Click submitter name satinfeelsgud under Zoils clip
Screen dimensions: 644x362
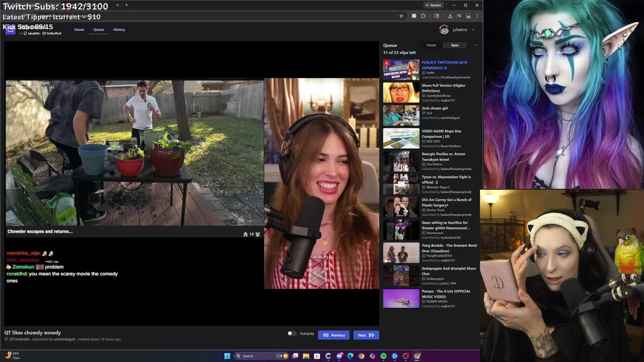[449, 118]
